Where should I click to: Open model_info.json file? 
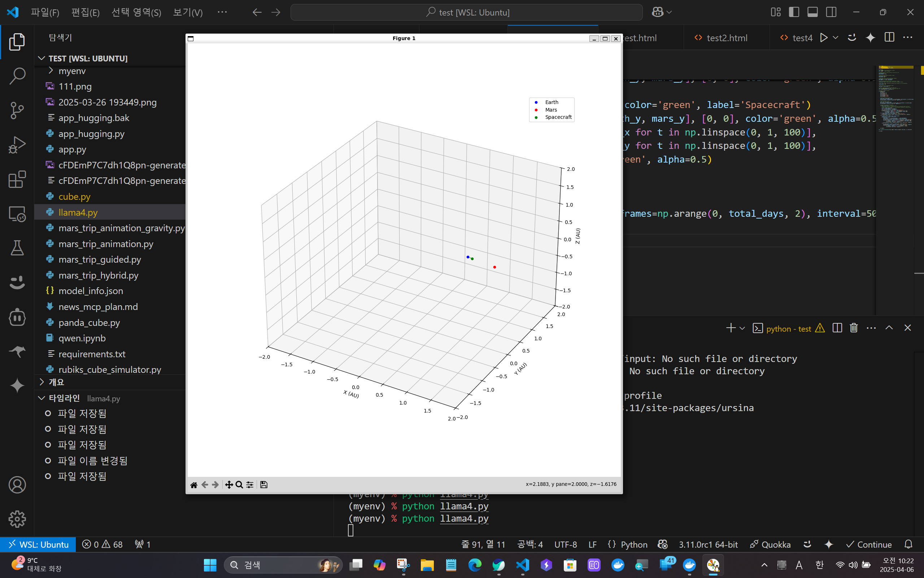click(x=91, y=291)
